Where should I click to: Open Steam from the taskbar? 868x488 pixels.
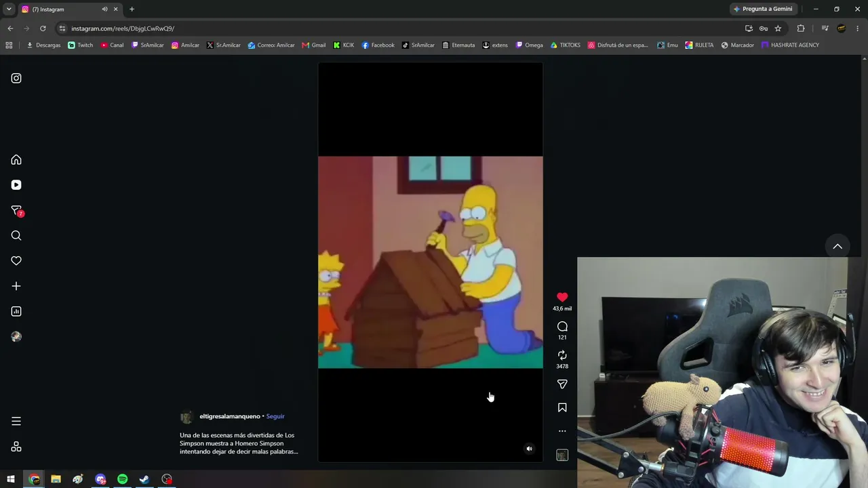[144, 479]
